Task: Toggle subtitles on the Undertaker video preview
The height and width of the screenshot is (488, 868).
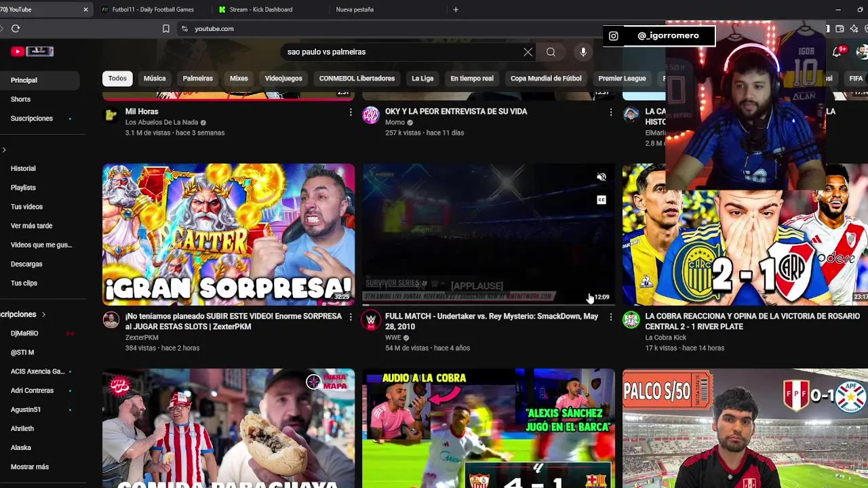Action: pos(601,200)
